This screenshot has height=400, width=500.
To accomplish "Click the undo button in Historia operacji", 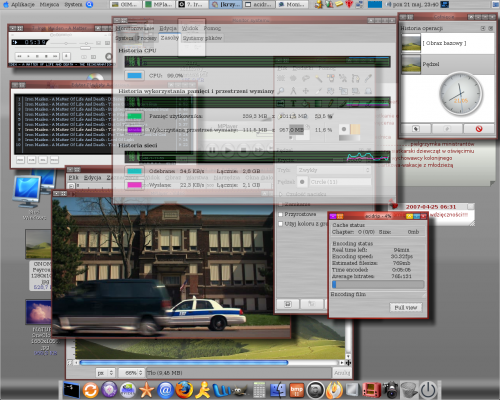I will (416, 129).
